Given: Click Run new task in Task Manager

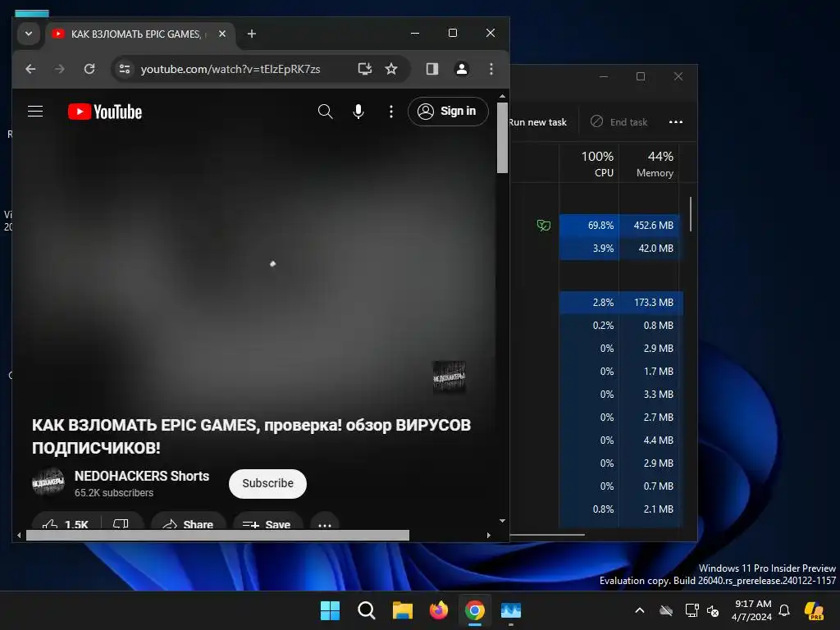Looking at the screenshot, I should coord(537,122).
